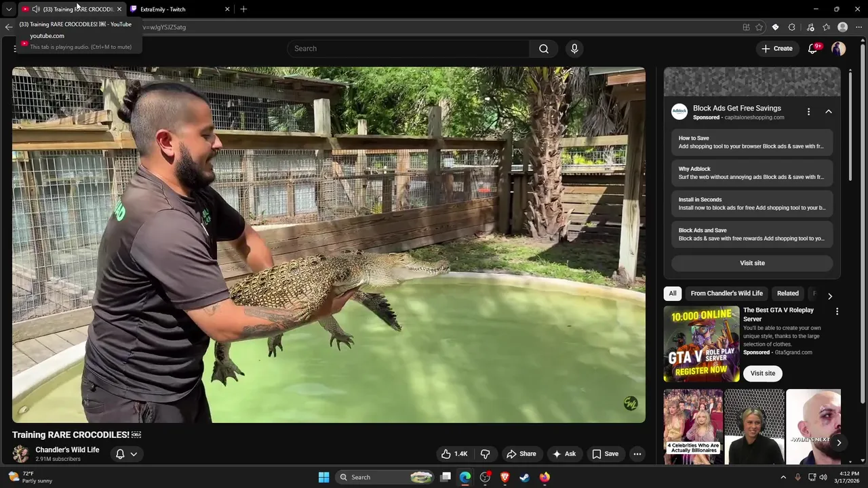This screenshot has height=488, width=868.
Task: Open browser profile avatar in toolbar
Action: click(x=842, y=27)
